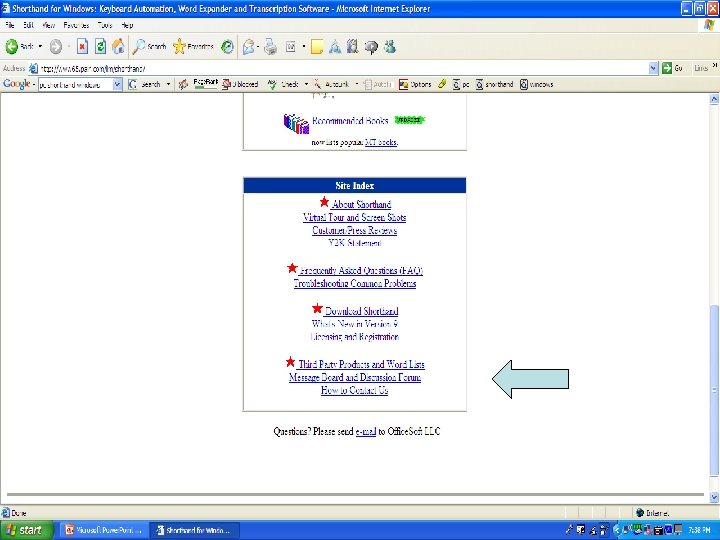Click the Shorthand for Windows taskbar button

pos(194,530)
